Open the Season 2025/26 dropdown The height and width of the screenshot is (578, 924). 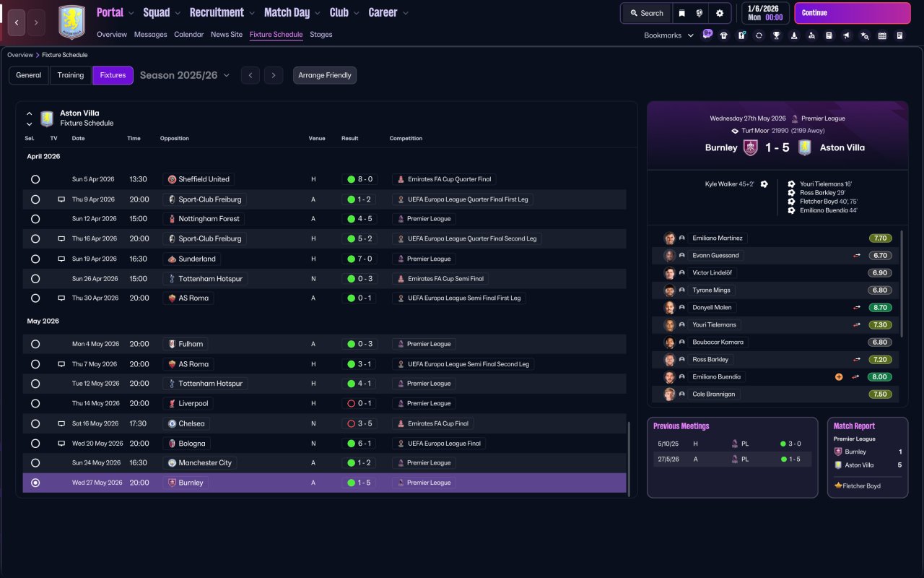click(x=185, y=75)
